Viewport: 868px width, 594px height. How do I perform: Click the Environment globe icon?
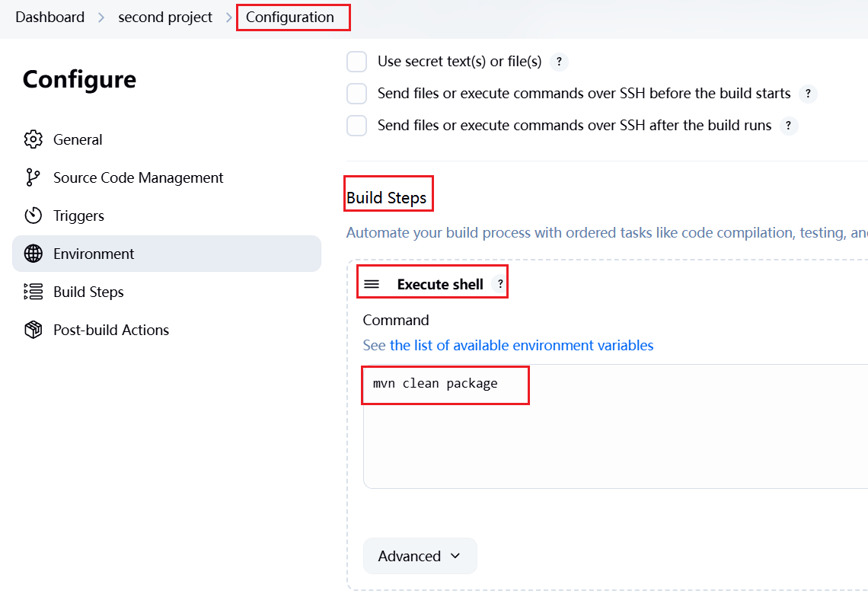pyautogui.click(x=34, y=254)
